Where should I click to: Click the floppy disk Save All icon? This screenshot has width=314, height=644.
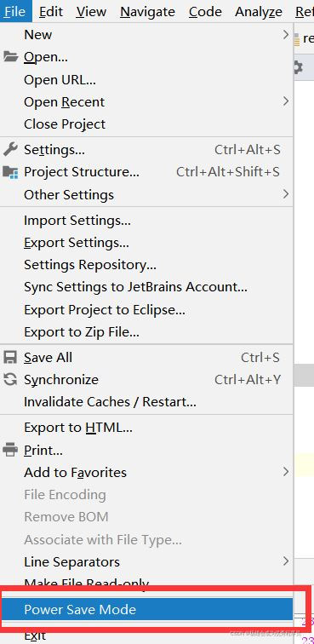[10, 357]
